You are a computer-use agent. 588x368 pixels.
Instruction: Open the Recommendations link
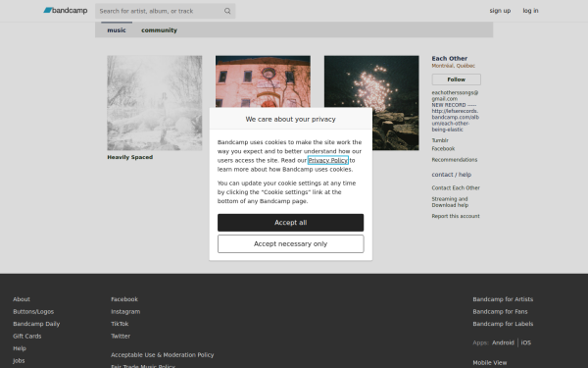pyautogui.click(x=454, y=160)
